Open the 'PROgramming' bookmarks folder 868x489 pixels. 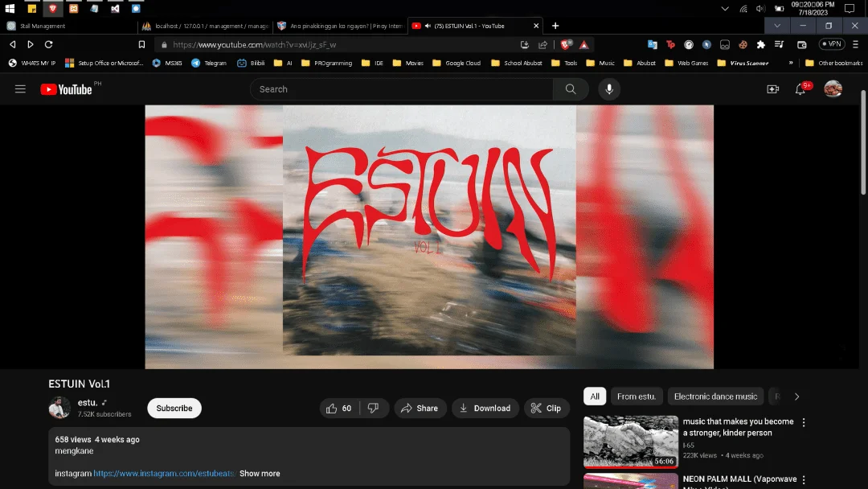point(326,63)
